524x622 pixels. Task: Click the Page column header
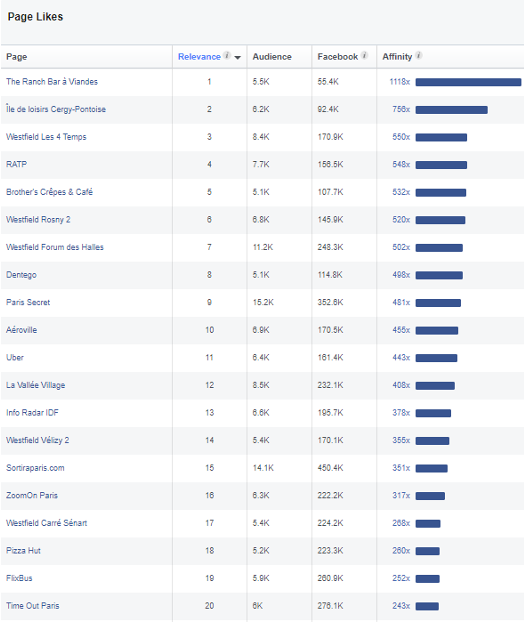pyautogui.click(x=17, y=57)
